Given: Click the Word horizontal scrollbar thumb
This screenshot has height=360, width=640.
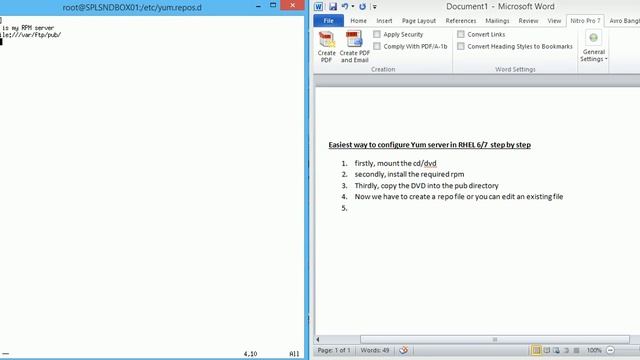Looking at the screenshot, I should (x=495, y=339).
